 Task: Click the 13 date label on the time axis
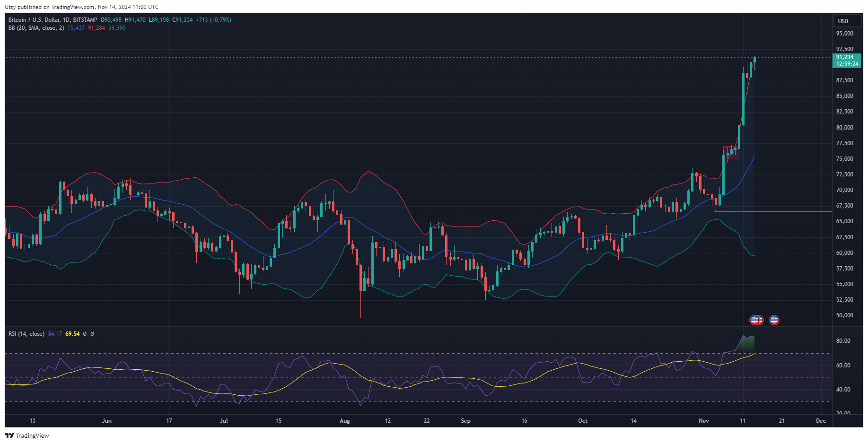tap(33, 421)
